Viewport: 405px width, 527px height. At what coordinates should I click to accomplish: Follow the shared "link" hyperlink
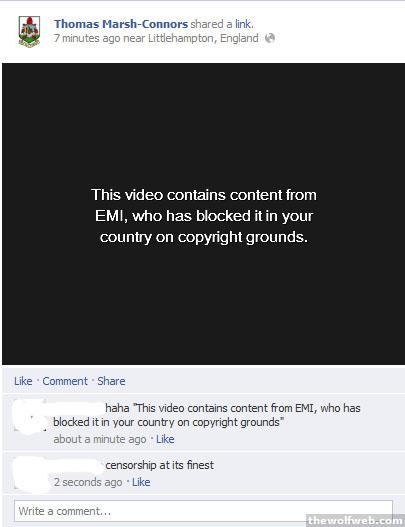tap(243, 24)
